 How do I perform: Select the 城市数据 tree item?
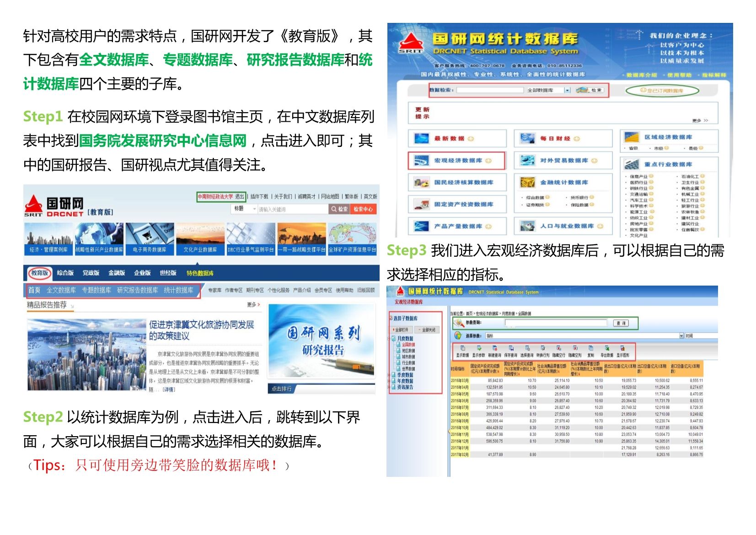(x=408, y=357)
